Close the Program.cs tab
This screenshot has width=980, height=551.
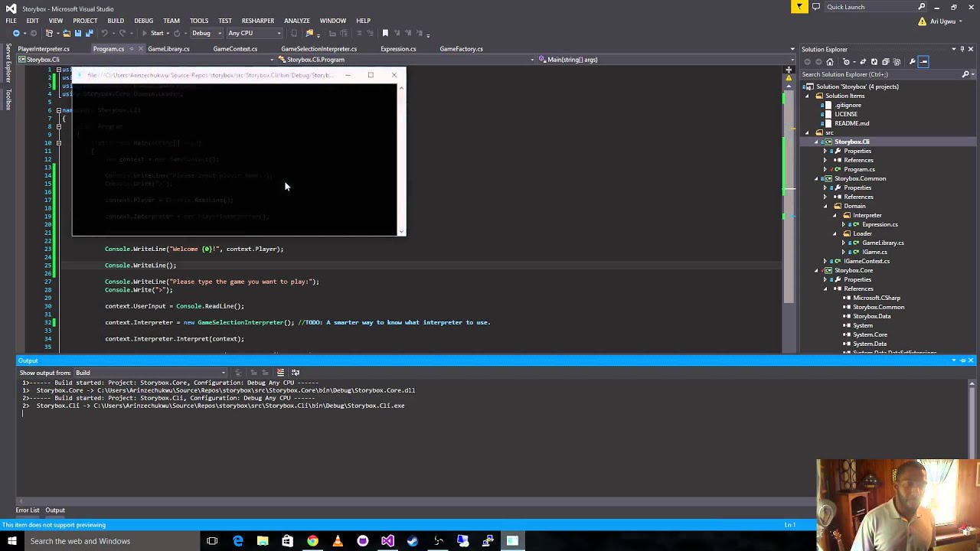[140, 49]
